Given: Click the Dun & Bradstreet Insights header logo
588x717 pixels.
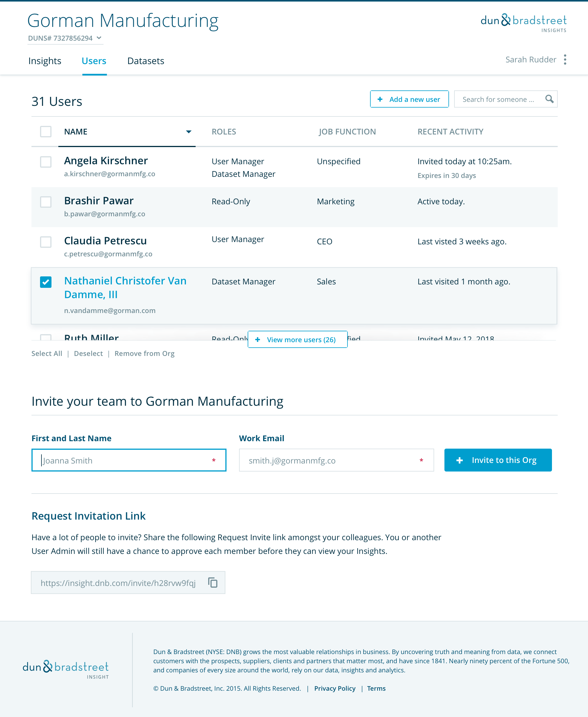Looking at the screenshot, I should click(523, 23).
